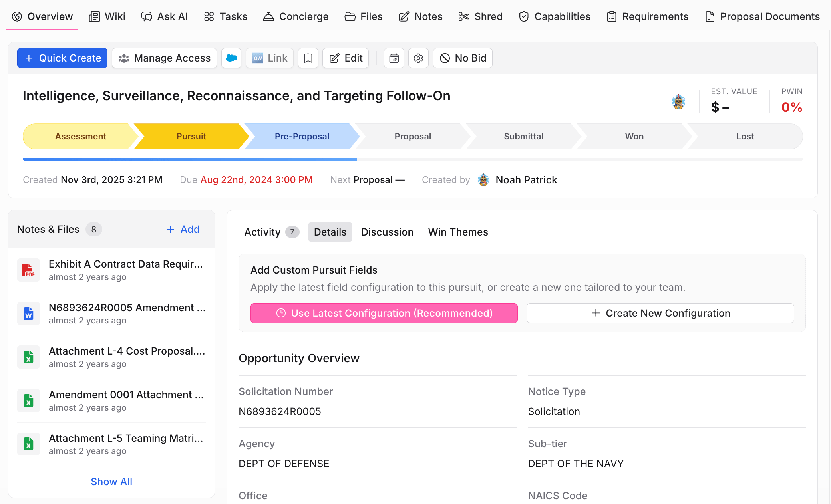Click the Notes & Files count badge
831x504 pixels.
tap(93, 229)
